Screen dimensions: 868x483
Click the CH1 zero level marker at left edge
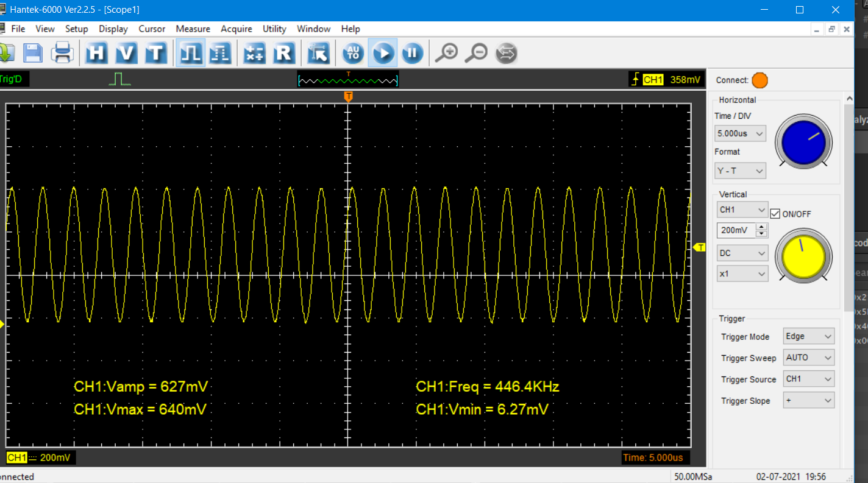pos(2,325)
